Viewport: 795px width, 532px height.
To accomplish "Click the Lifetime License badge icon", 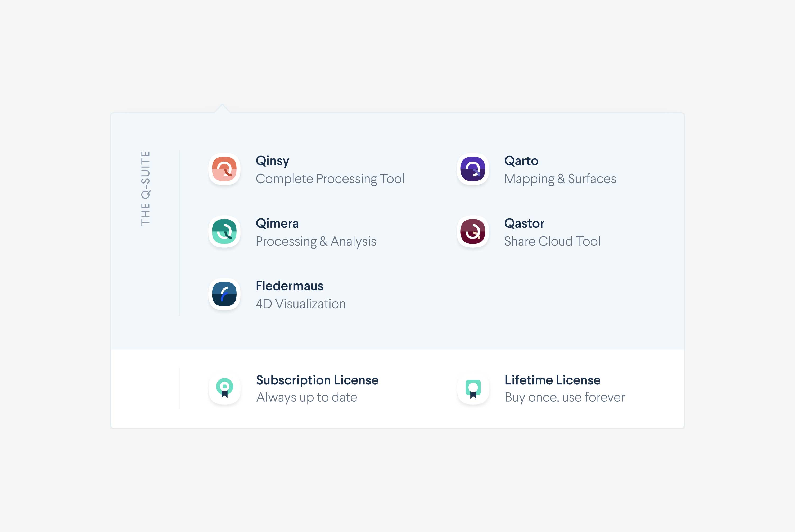I will coord(473,388).
